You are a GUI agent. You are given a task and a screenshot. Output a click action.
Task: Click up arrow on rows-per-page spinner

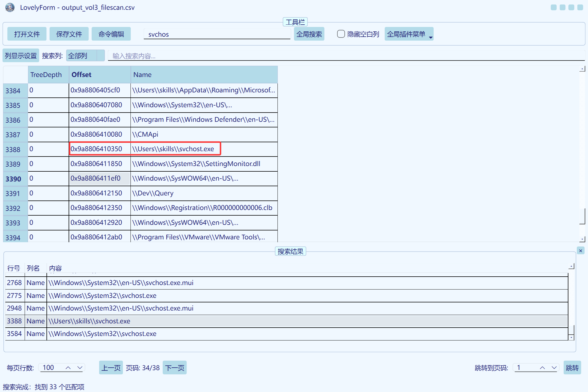coord(68,368)
